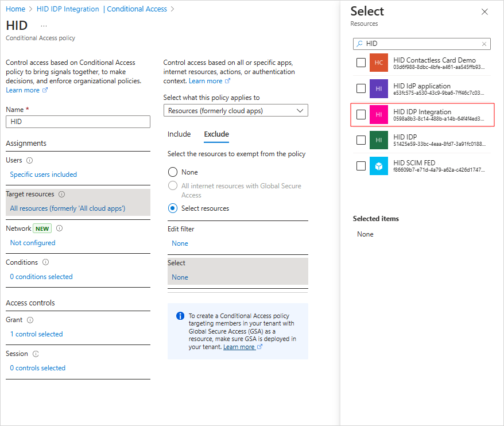The image size is (504, 426).
Task: Open the Conditional Access breadcrumb chevron
Action: (x=173, y=9)
